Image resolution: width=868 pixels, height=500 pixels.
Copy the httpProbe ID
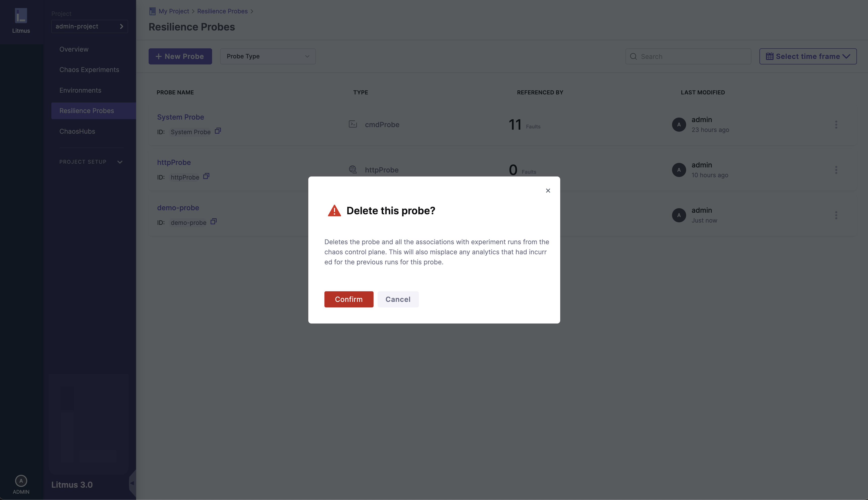[206, 176]
